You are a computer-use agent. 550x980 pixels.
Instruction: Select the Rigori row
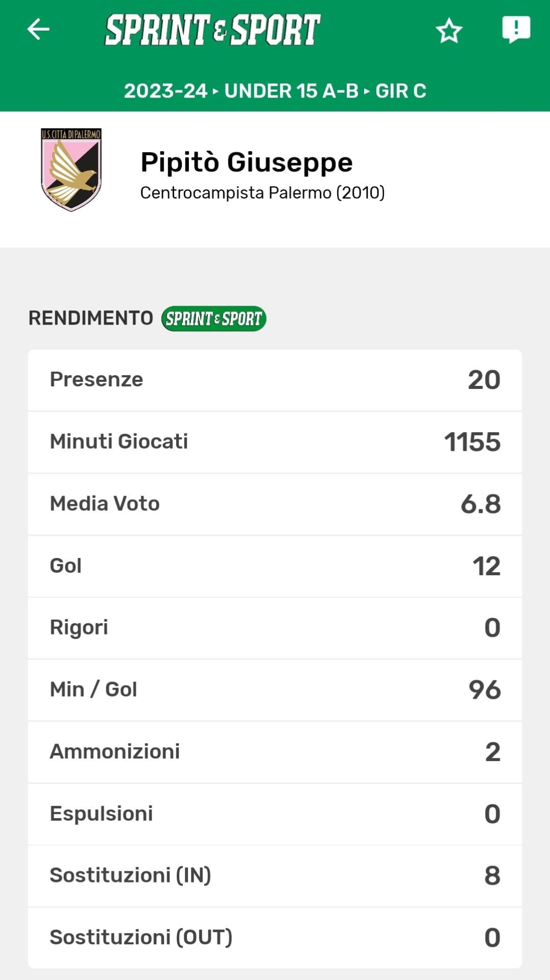click(275, 628)
